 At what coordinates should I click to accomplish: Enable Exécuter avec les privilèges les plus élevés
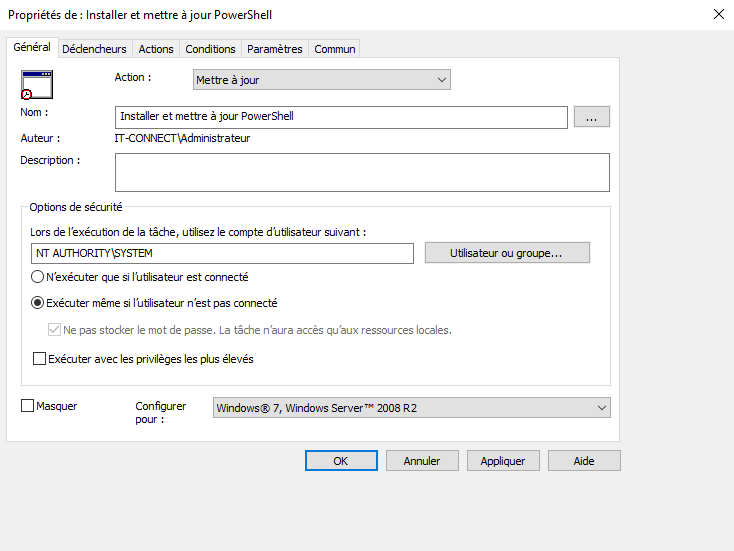coord(40,359)
